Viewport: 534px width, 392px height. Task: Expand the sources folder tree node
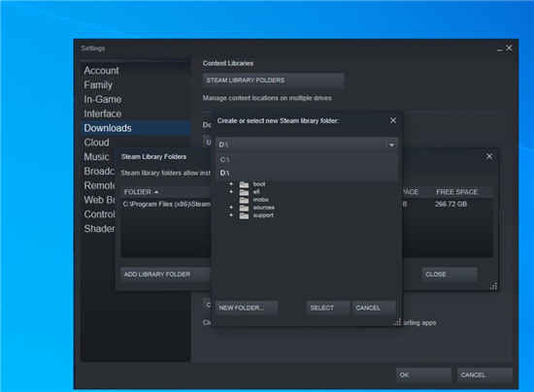pyautogui.click(x=231, y=208)
